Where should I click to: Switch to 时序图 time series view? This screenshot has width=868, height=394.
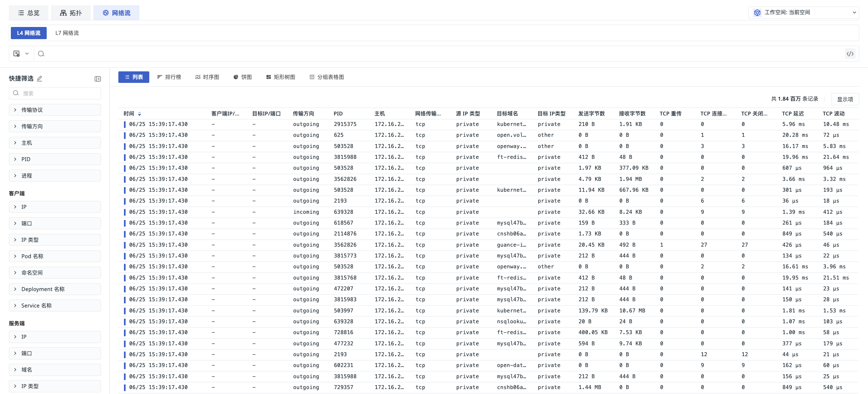(207, 77)
